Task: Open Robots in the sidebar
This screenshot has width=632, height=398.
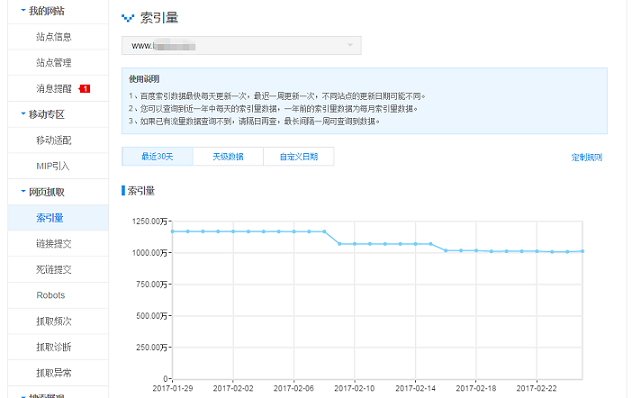Action: pos(51,295)
